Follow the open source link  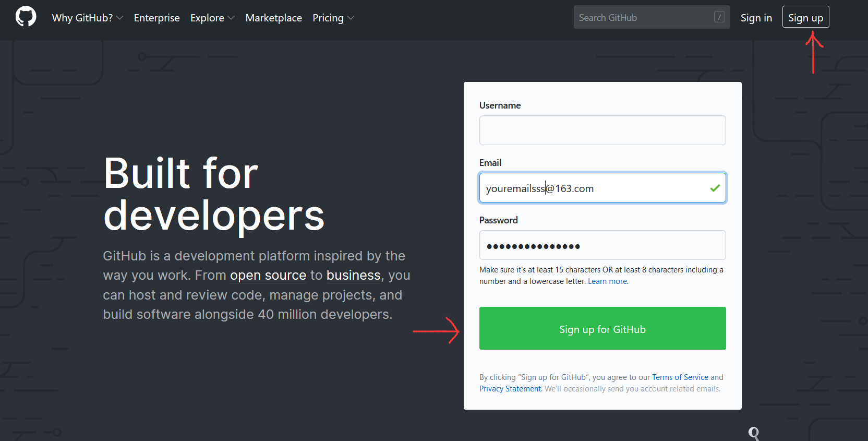[x=268, y=275]
